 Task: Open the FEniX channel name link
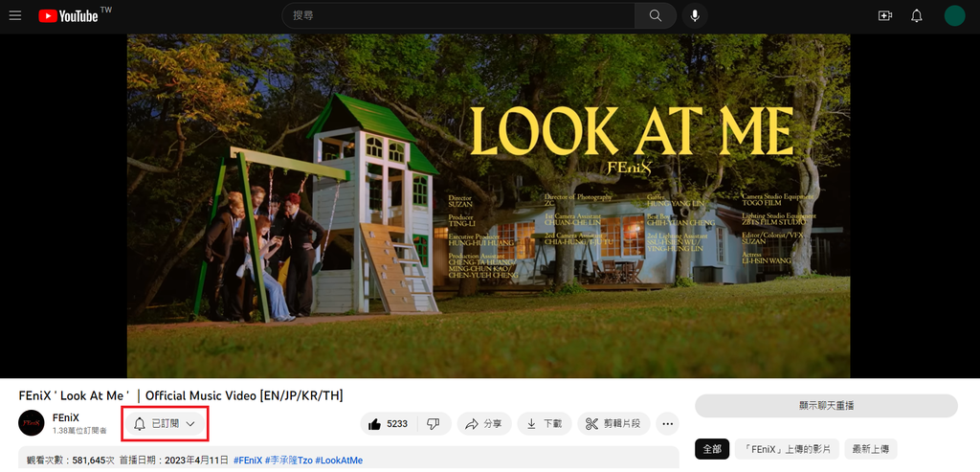(x=66, y=417)
